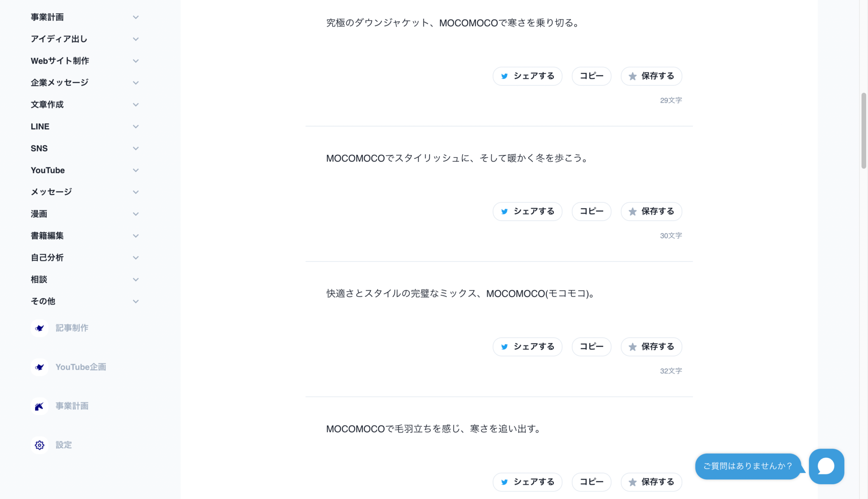This screenshot has height=499, width=868.
Task: Click the chat bubble support icon
Action: [x=826, y=466]
